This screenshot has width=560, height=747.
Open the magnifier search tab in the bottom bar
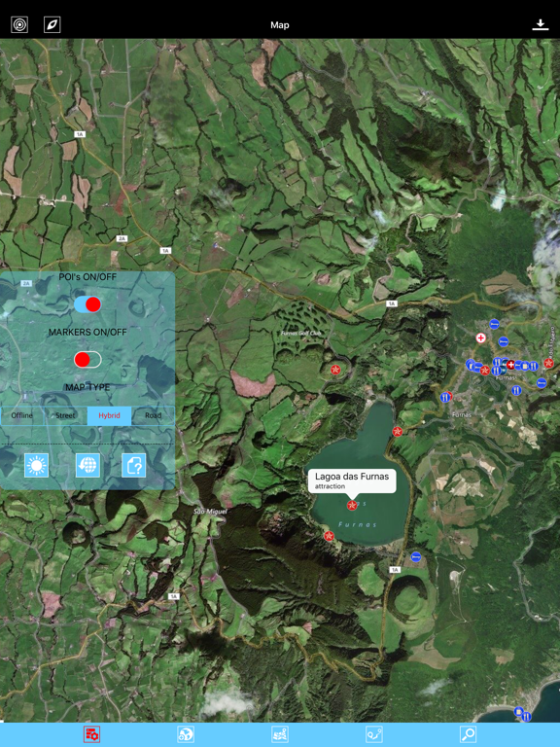coord(468,734)
